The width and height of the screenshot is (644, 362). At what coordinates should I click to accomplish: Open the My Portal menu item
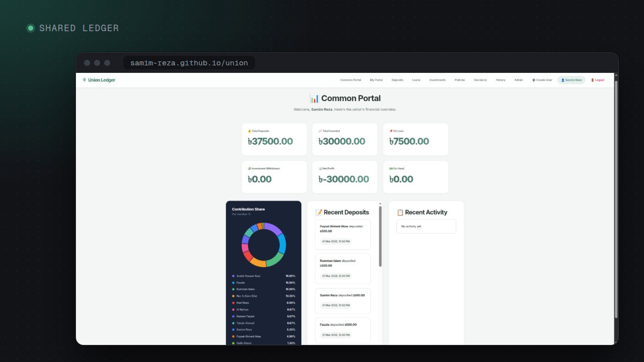[376, 80]
